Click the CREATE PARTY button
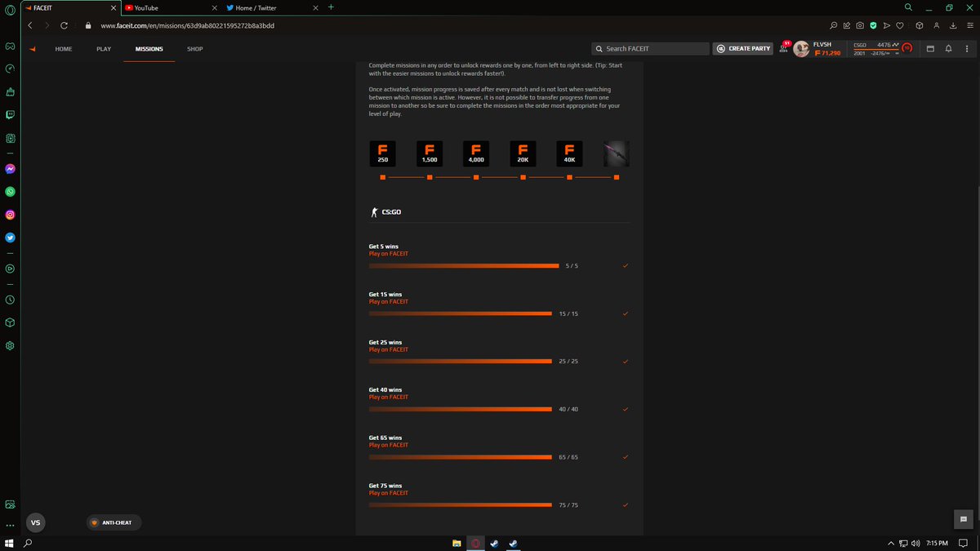The image size is (980, 551). (x=744, y=49)
